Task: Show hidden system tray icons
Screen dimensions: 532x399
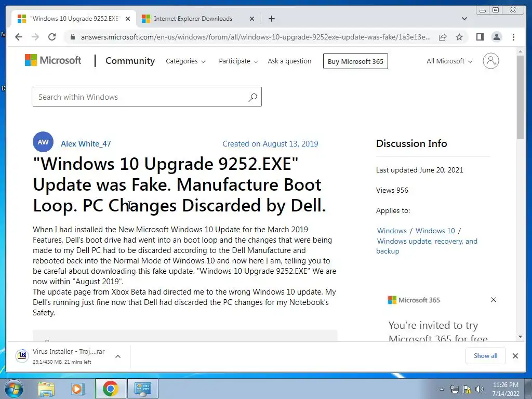Action: [442, 389]
